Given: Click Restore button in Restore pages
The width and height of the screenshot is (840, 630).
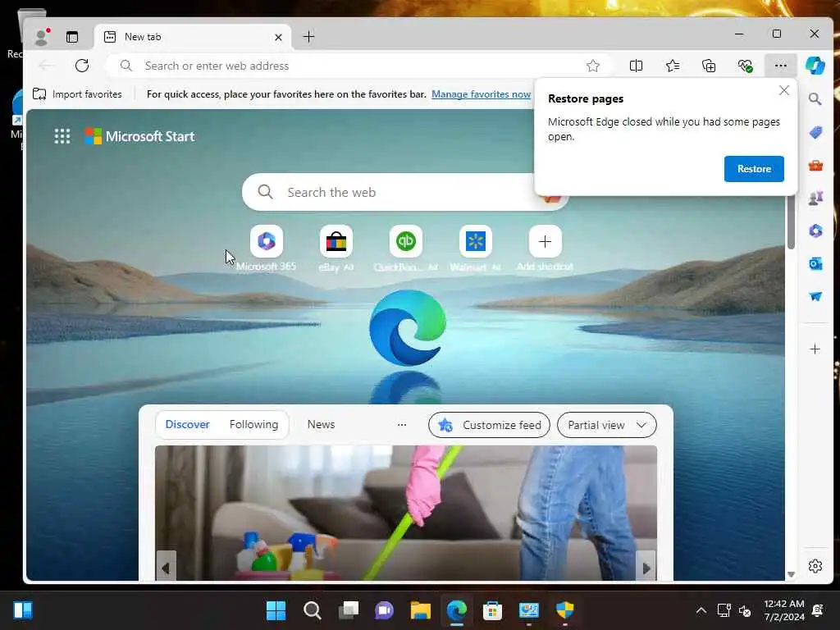Looking at the screenshot, I should [754, 169].
